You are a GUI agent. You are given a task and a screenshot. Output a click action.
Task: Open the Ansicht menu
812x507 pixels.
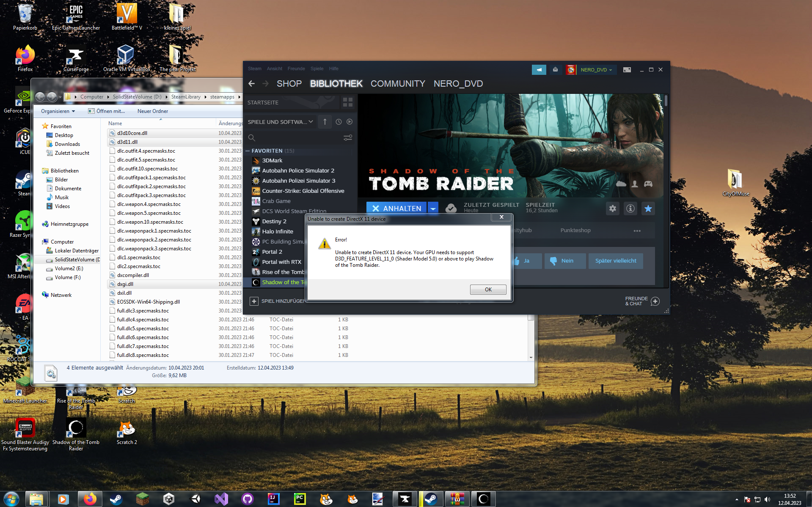(x=274, y=69)
